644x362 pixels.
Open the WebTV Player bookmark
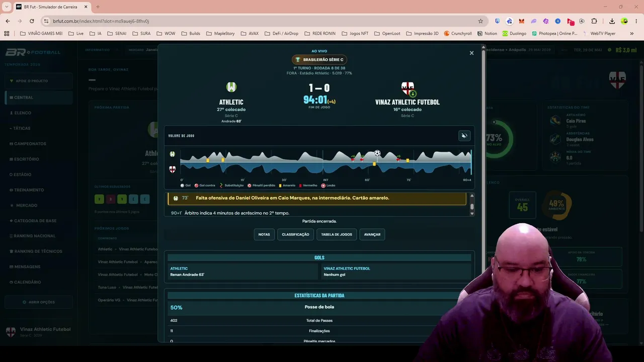click(x=599, y=34)
